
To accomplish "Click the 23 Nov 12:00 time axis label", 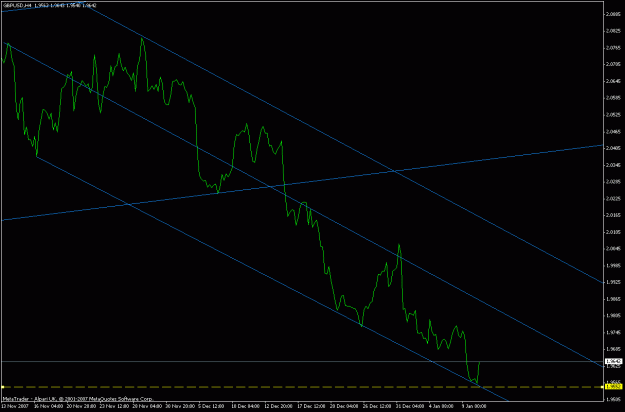I will click(114, 406).
